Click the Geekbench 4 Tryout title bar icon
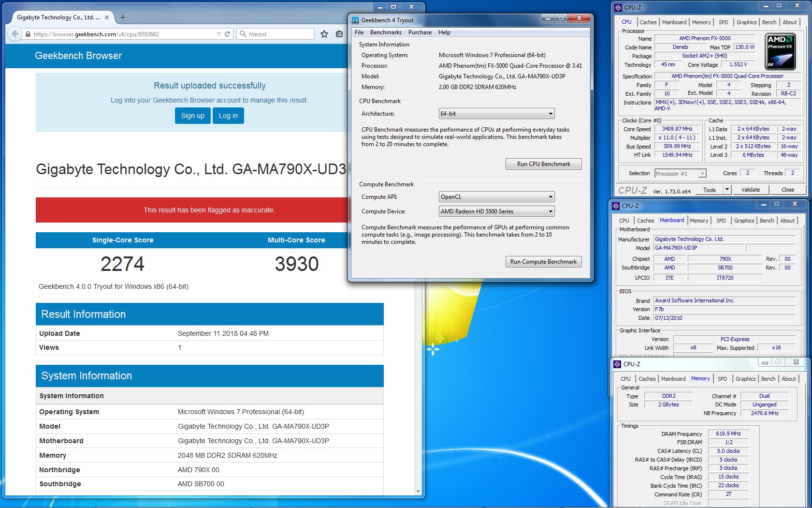Screen dimensions: 812x508 [355, 20]
